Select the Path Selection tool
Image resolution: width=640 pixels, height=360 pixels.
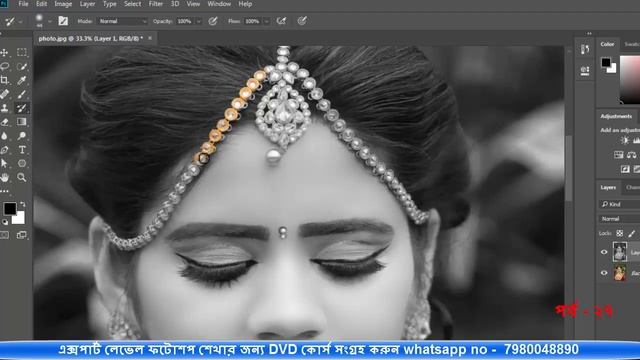click(x=4, y=163)
